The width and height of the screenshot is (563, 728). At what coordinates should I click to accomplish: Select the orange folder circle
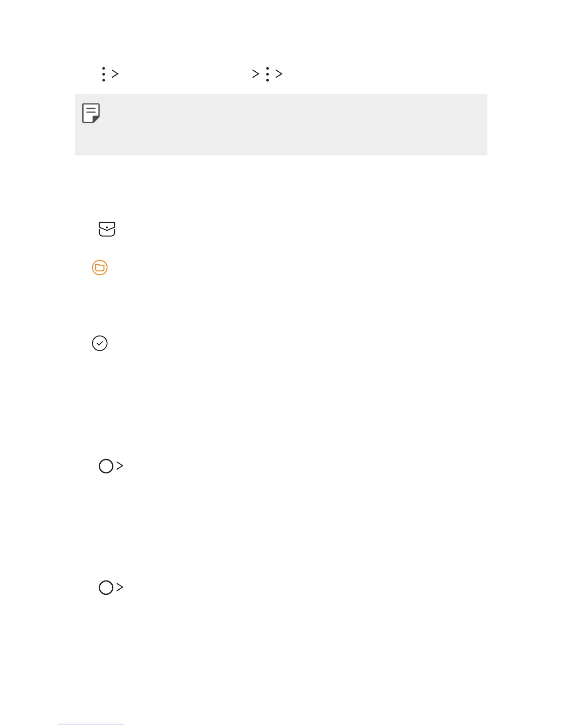pyautogui.click(x=100, y=267)
